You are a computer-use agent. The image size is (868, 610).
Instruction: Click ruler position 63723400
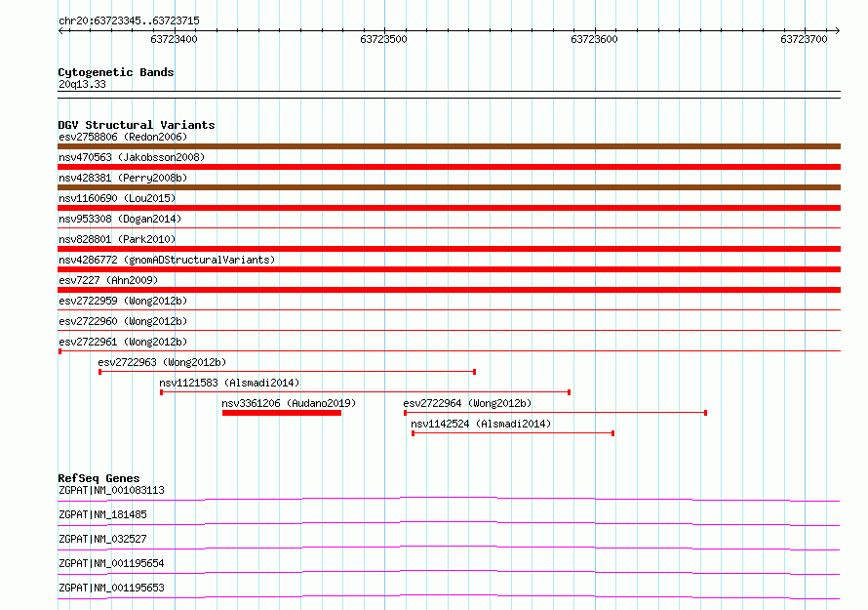coord(174,39)
